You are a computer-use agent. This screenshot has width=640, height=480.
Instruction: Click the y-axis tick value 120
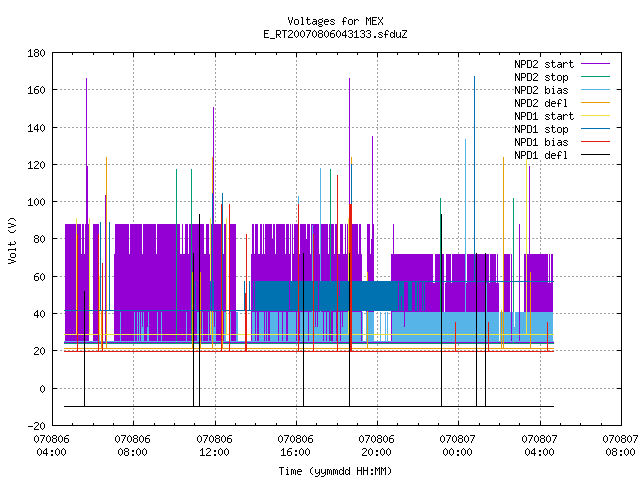tap(36, 165)
